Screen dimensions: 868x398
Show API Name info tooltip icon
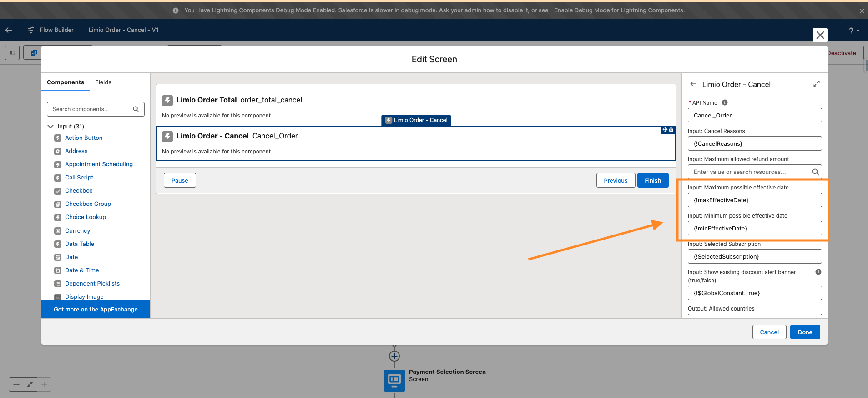coord(725,103)
